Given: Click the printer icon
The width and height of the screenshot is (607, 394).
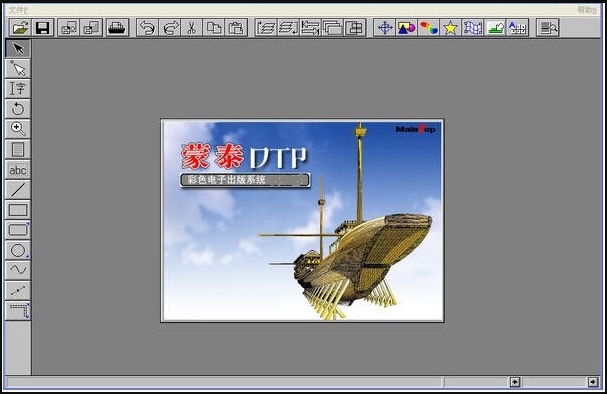Looking at the screenshot, I should point(117,28).
